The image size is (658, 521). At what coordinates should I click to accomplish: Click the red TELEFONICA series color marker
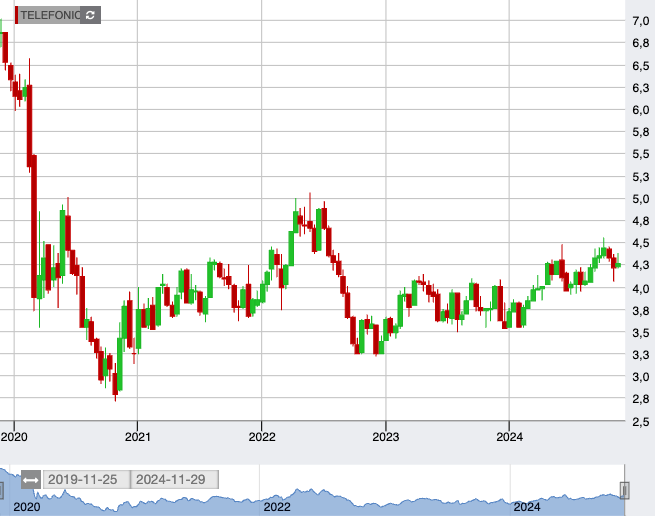[16, 15]
